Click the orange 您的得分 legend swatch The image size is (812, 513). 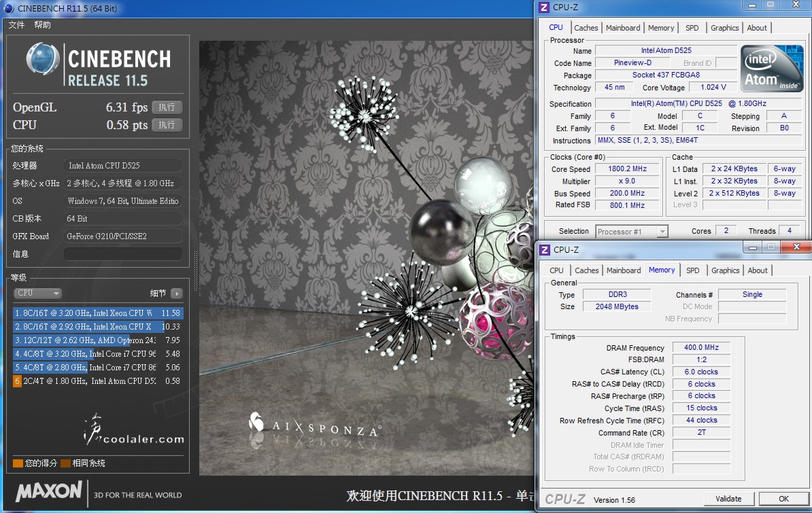coord(18,463)
